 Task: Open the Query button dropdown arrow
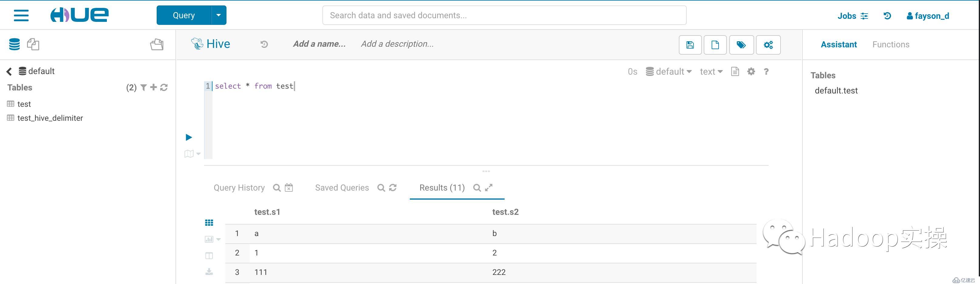[218, 15]
